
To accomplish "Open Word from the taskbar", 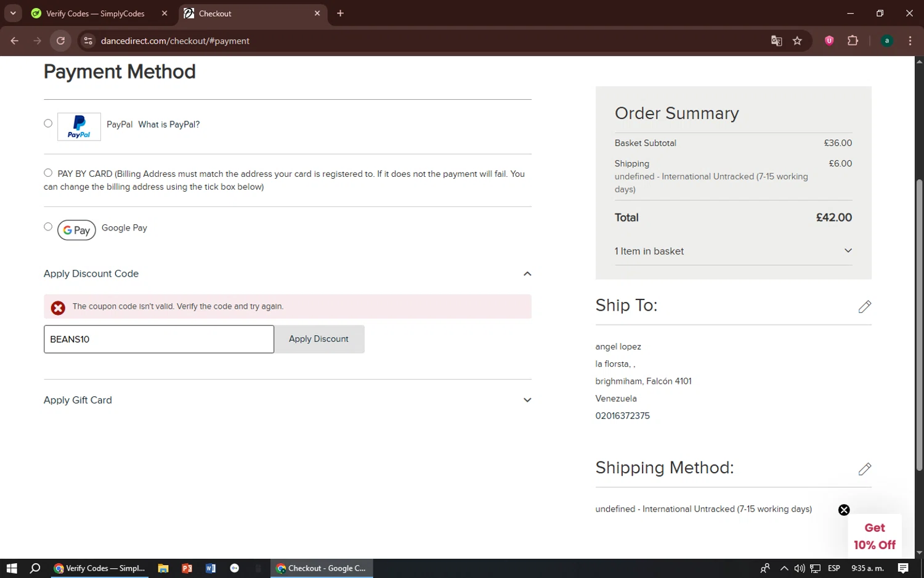I will [211, 568].
